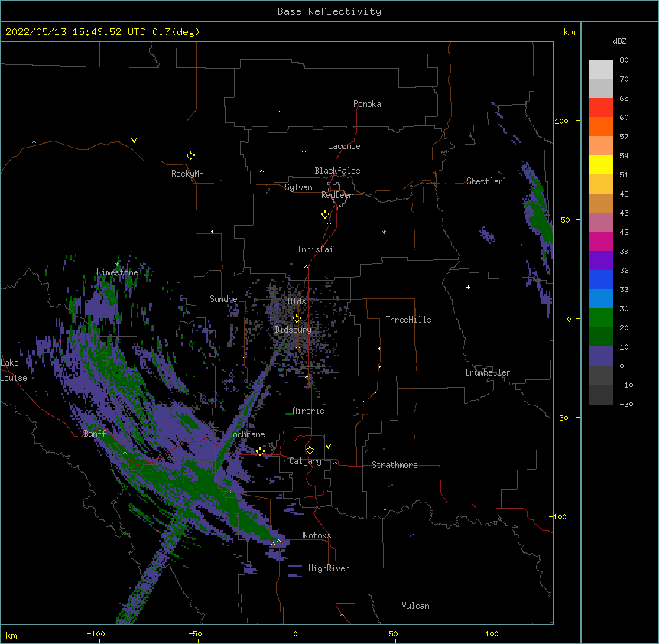Click the magenta 42 dBZ legend swatch
Viewport: 659px width, 644px height.
[601, 241]
